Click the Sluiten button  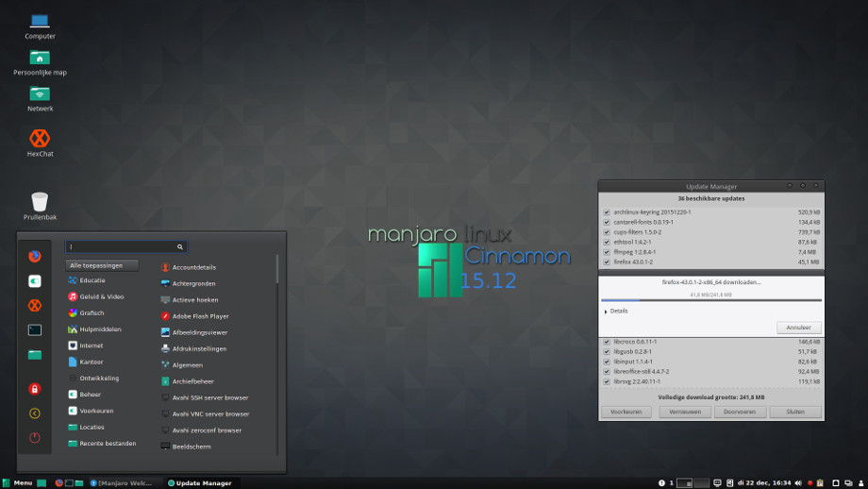pyautogui.click(x=795, y=412)
